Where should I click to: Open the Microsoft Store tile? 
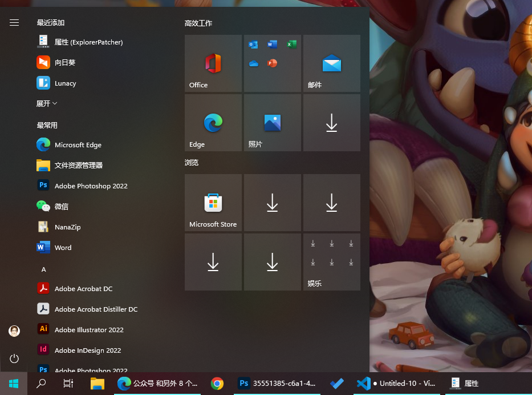pyautogui.click(x=213, y=202)
